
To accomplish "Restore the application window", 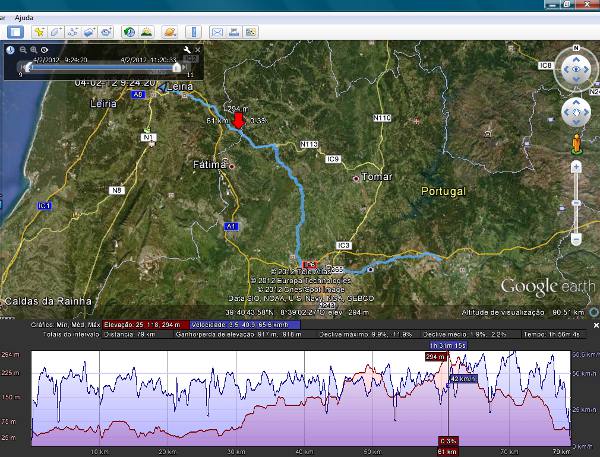I will [567, 4].
